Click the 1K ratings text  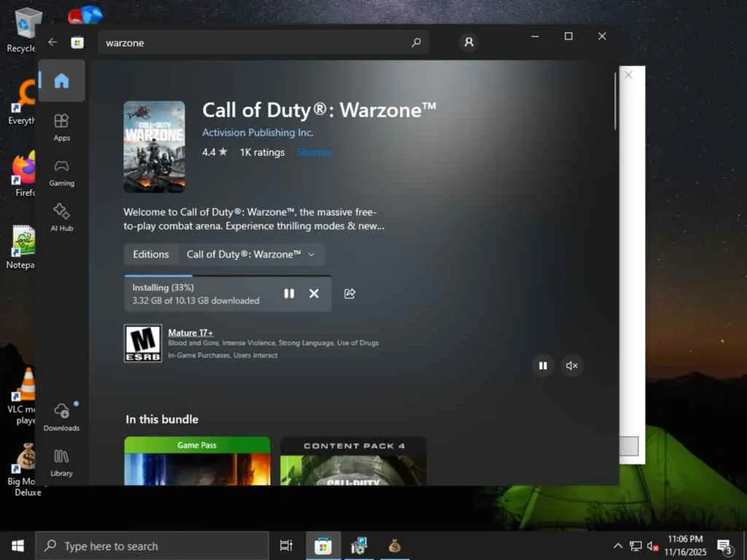[x=262, y=152]
